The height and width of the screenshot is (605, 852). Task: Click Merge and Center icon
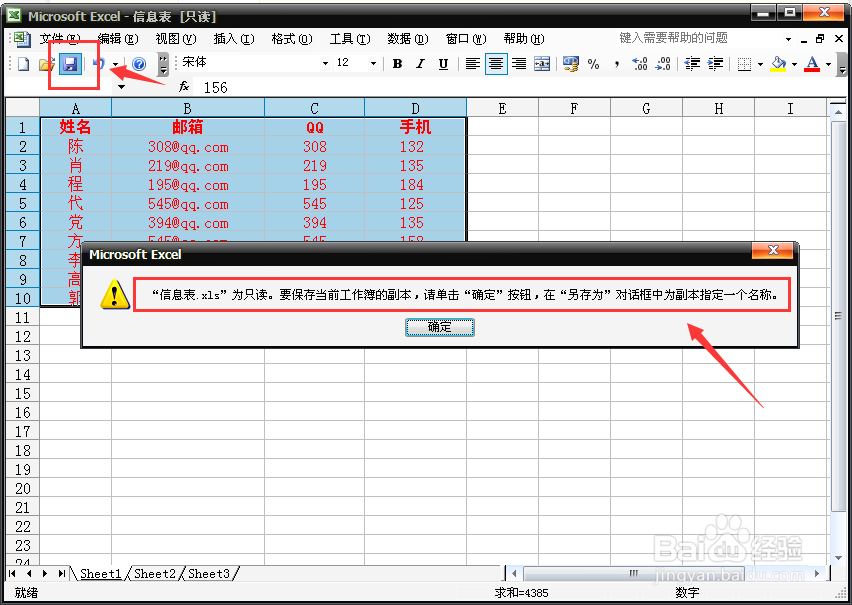(x=542, y=64)
